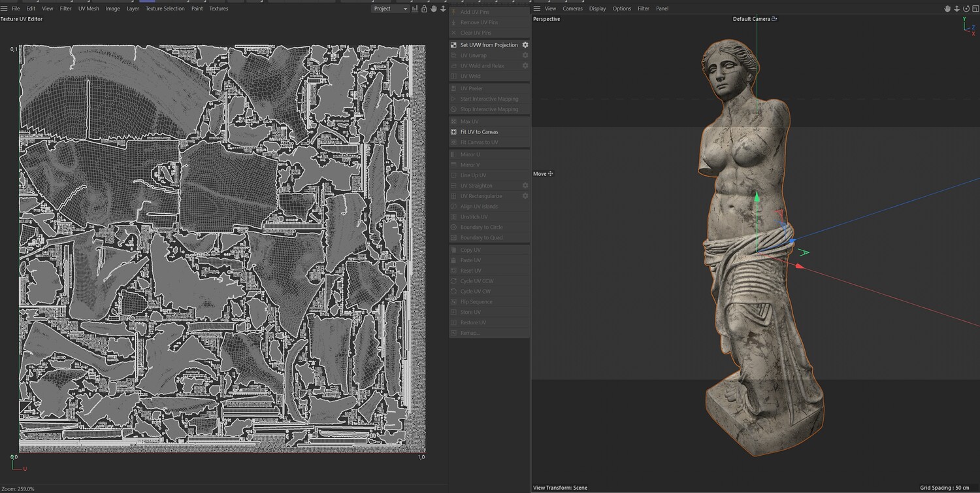Open the Paint menu
Screen dimensions: 980x493
pos(197,8)
